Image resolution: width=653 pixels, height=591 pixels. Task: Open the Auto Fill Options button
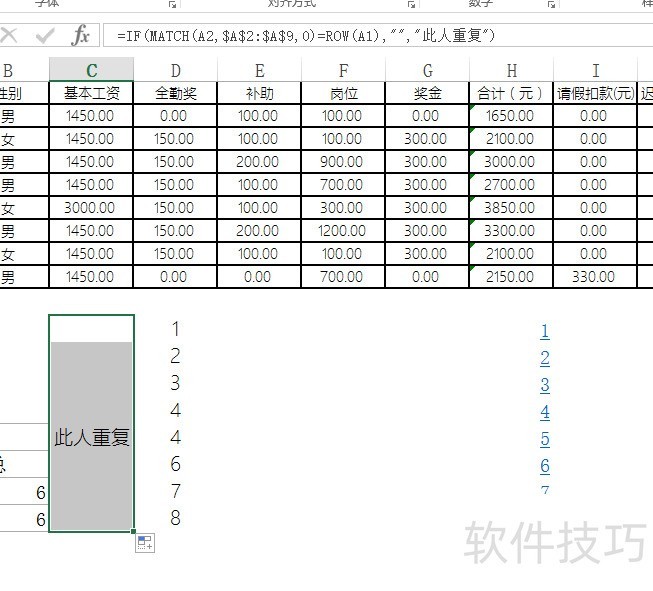[x=145, y=543]
